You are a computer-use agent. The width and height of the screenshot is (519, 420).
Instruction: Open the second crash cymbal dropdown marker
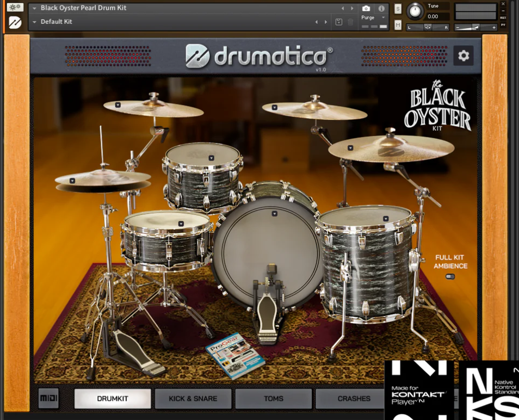tap(274, 107)
